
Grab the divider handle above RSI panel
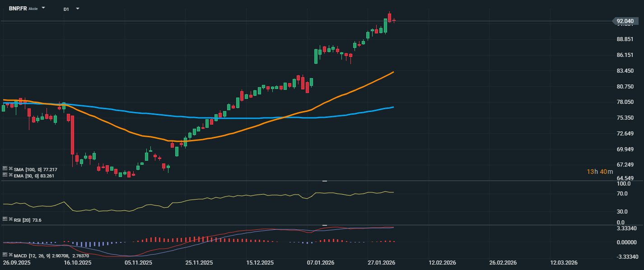coord(324,181)
